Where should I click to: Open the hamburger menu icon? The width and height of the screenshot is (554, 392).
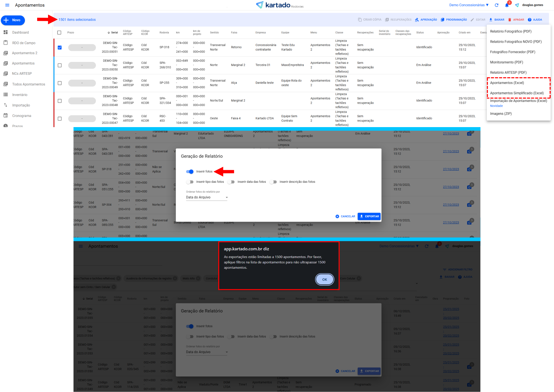[x=7, y=5]
